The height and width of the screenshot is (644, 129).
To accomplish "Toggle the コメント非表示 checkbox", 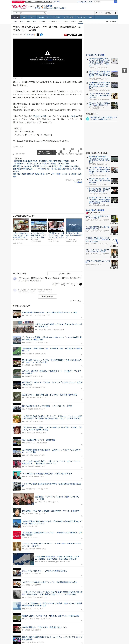I will (x=71, y=301).
